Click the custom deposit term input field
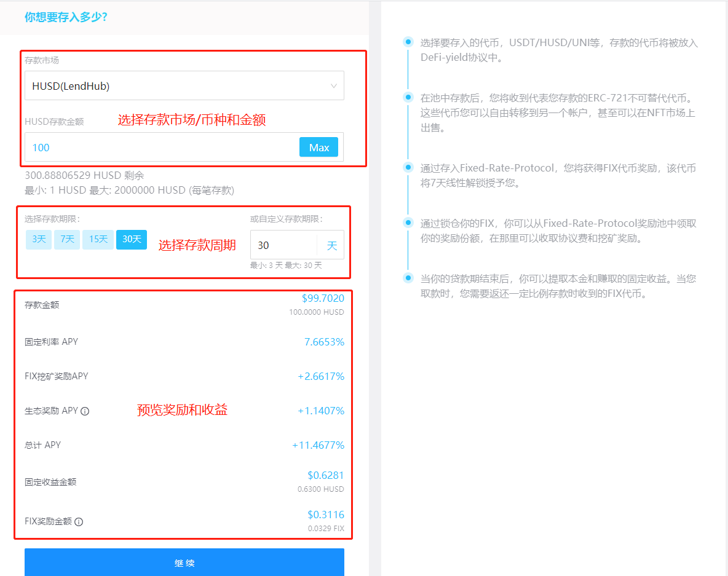Screen dimensions: 728x576 coord(284,245)
